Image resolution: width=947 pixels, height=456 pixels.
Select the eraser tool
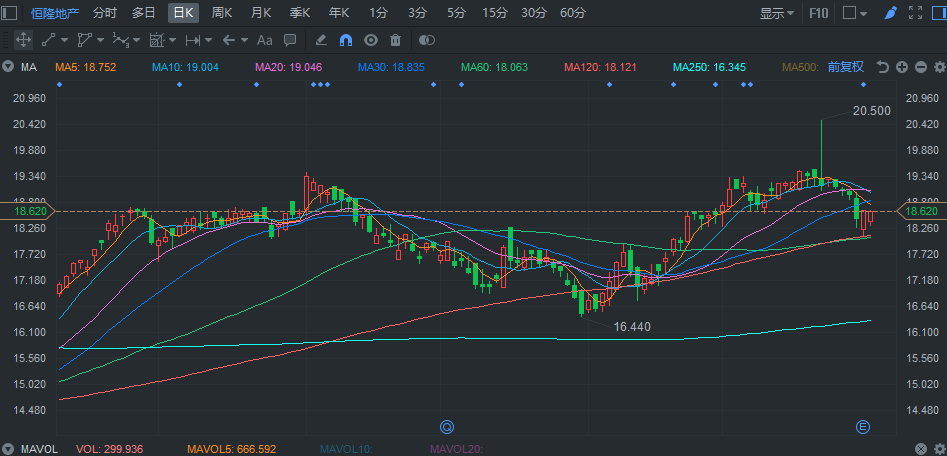point(321,40)
